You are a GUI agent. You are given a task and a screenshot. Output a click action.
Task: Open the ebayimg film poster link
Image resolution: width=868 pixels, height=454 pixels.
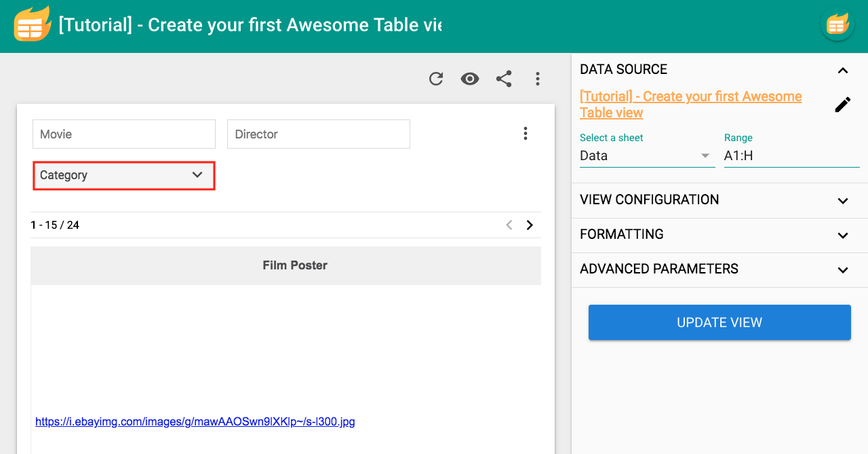(195, 421)
